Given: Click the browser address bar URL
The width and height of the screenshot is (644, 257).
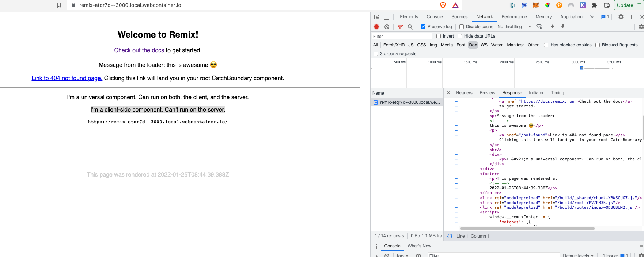Looking at the screenshot, I should (130, 5).
